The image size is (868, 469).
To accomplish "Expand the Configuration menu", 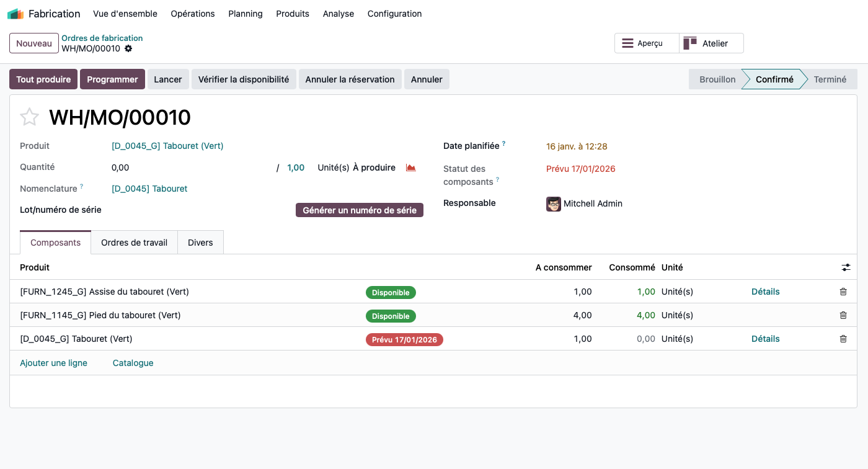I will tap(394, 14).
